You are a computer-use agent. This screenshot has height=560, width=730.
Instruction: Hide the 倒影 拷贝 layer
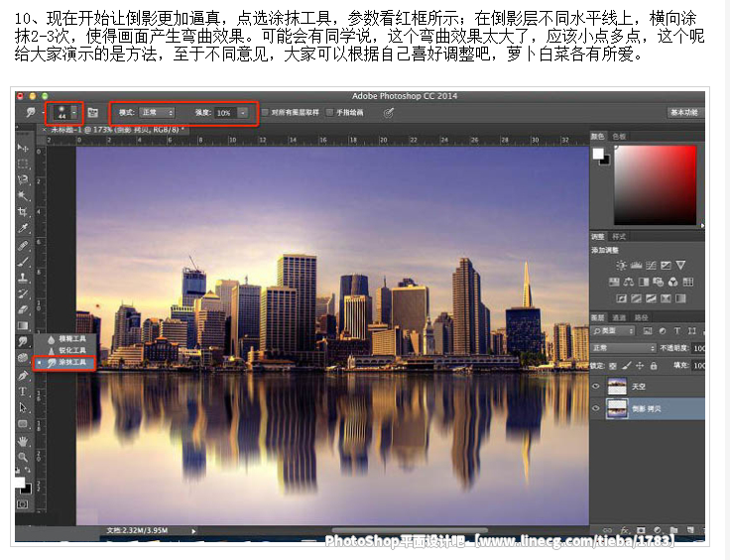(x=595, y=408)
